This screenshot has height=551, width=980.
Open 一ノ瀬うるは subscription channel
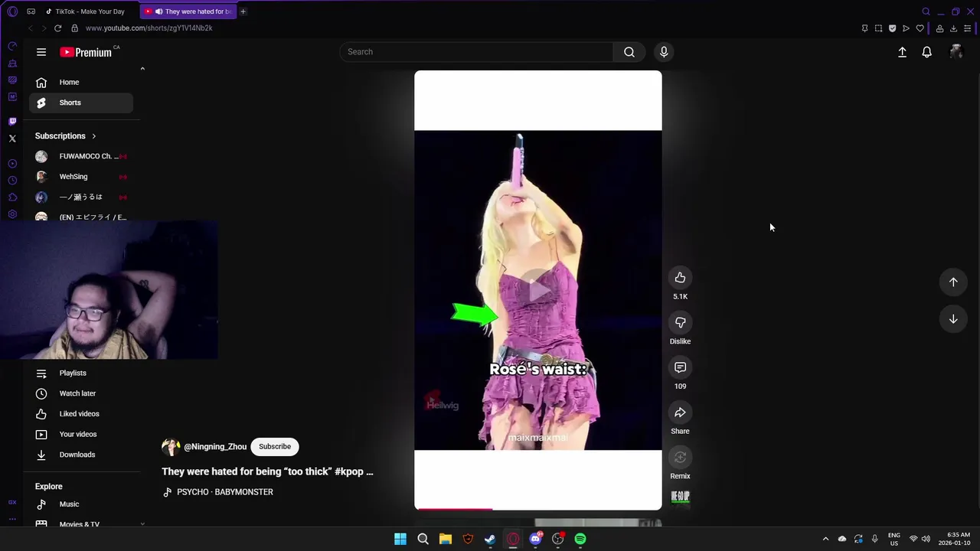(81, 197)
